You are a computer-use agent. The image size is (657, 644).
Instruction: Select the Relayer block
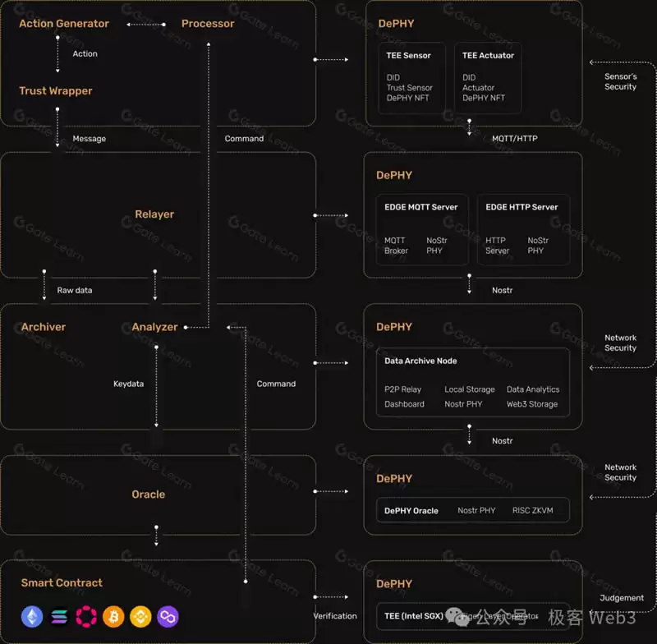coord(154,214)
